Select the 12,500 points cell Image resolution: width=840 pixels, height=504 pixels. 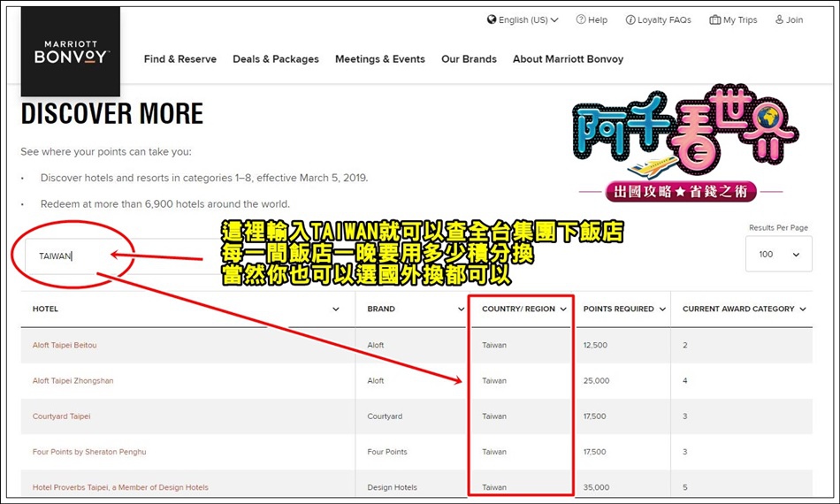click(x=595, y=345)
